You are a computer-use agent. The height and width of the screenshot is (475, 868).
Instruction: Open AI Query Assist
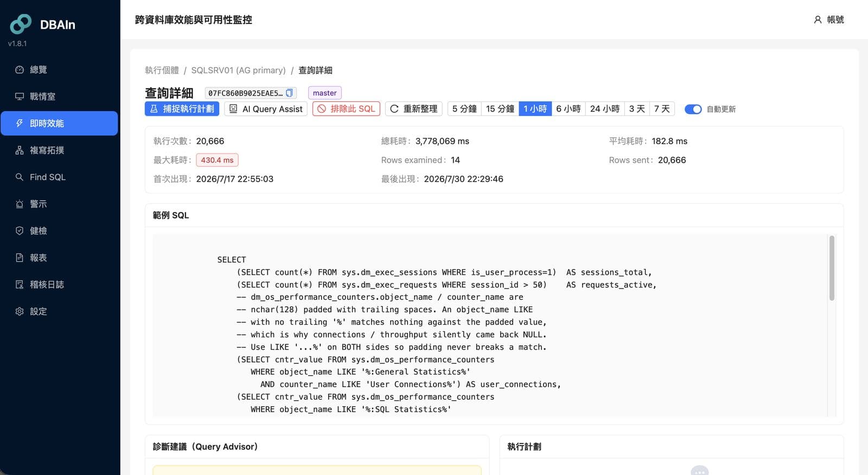[x=266, y=108]
